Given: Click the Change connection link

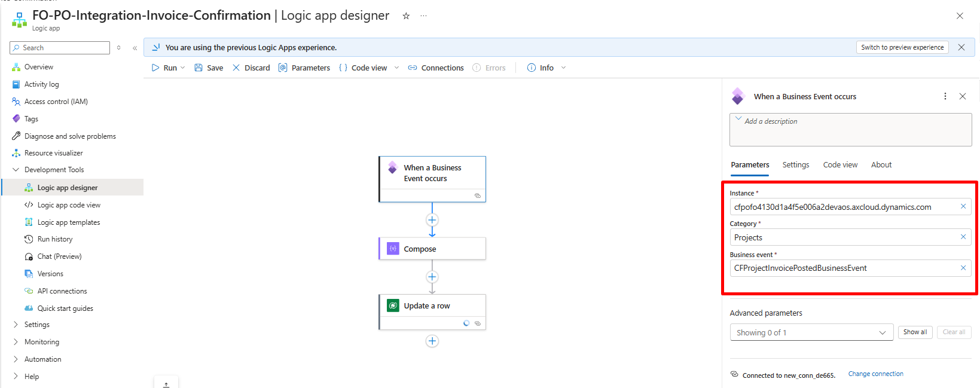Looking at the screenshot, I should point(875,374).
